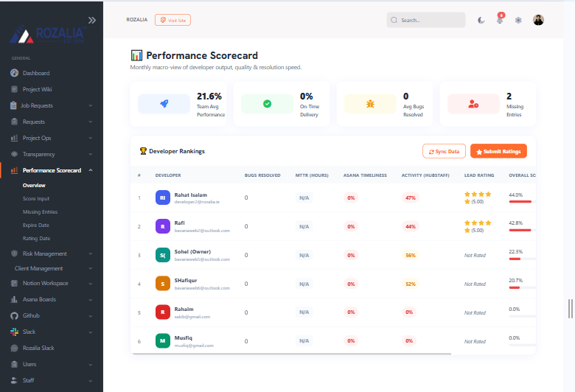This screenshot has height=392, width=575.
Task: Expand Asana Boards chevron
Action: pos(90,299)
